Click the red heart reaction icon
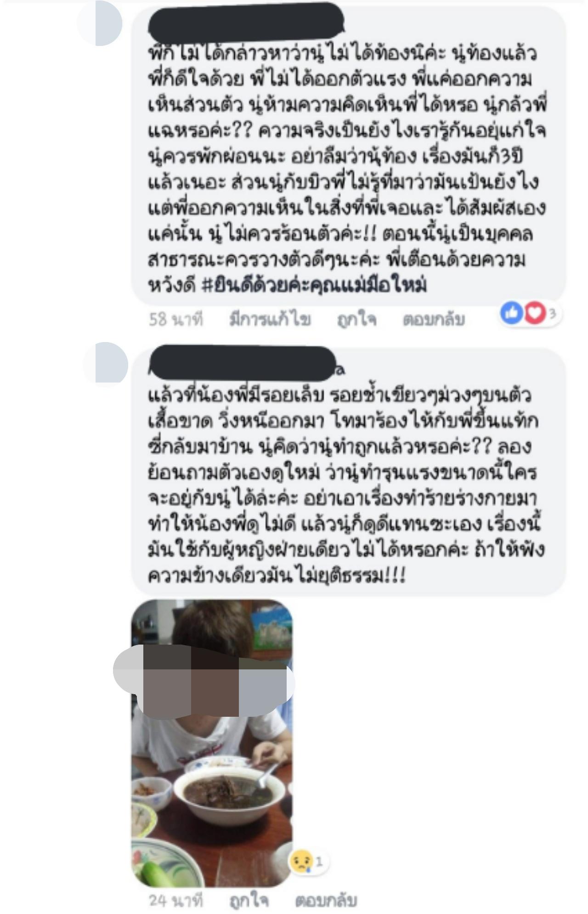The width and height of the screenshot is (588, 914). 534,313
